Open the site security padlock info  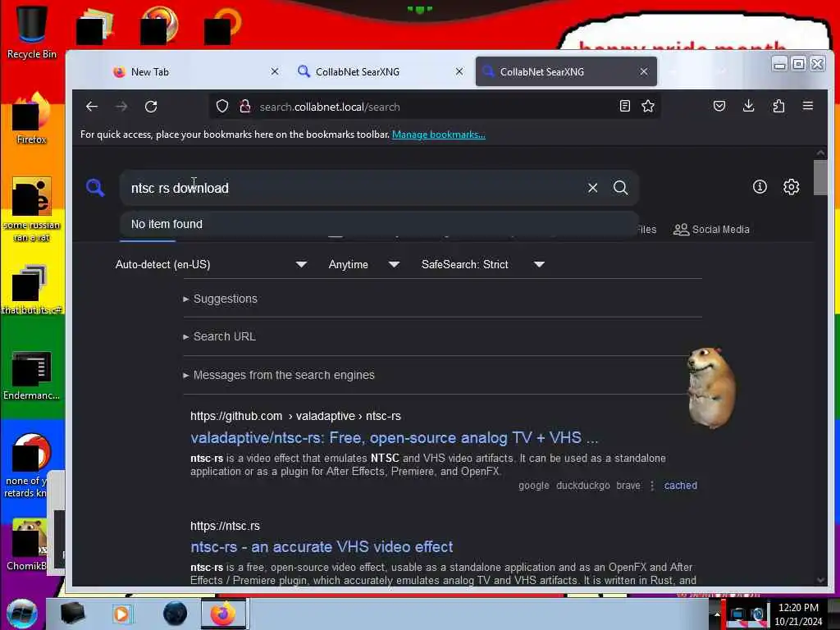(x=245, y=107)
